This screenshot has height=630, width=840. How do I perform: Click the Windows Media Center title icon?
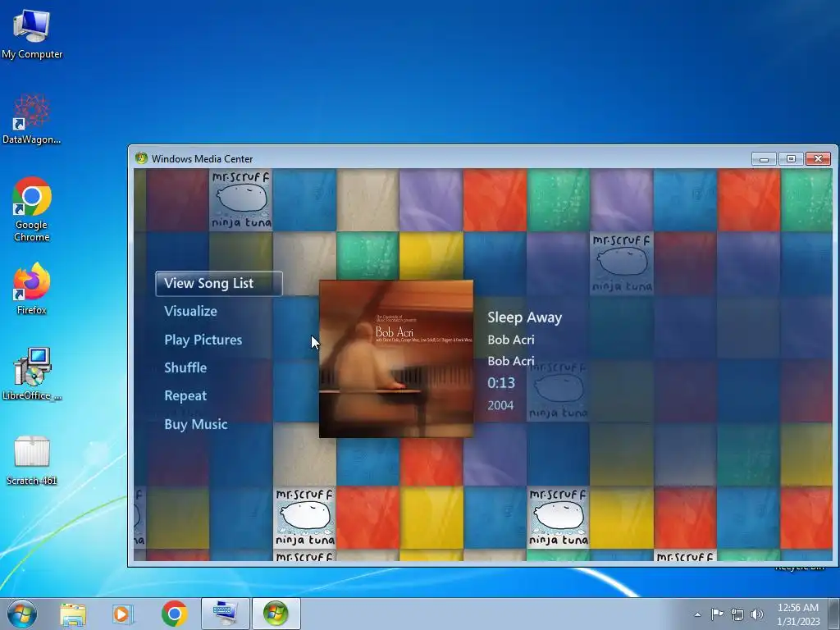tap(141, 158)
